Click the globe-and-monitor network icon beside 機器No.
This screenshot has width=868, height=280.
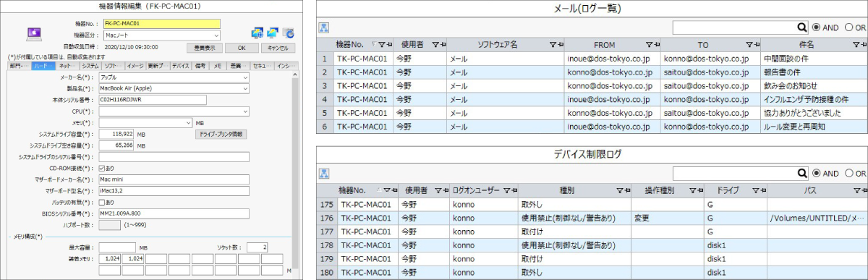tap(257, 33)
